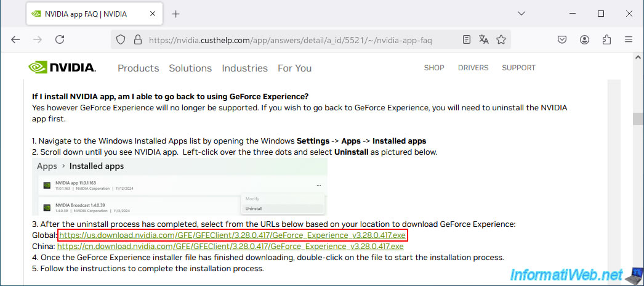Image resolution: width=644 pixels, height=286 pixels.
Task: Open the For You menu
Action: 294,68
